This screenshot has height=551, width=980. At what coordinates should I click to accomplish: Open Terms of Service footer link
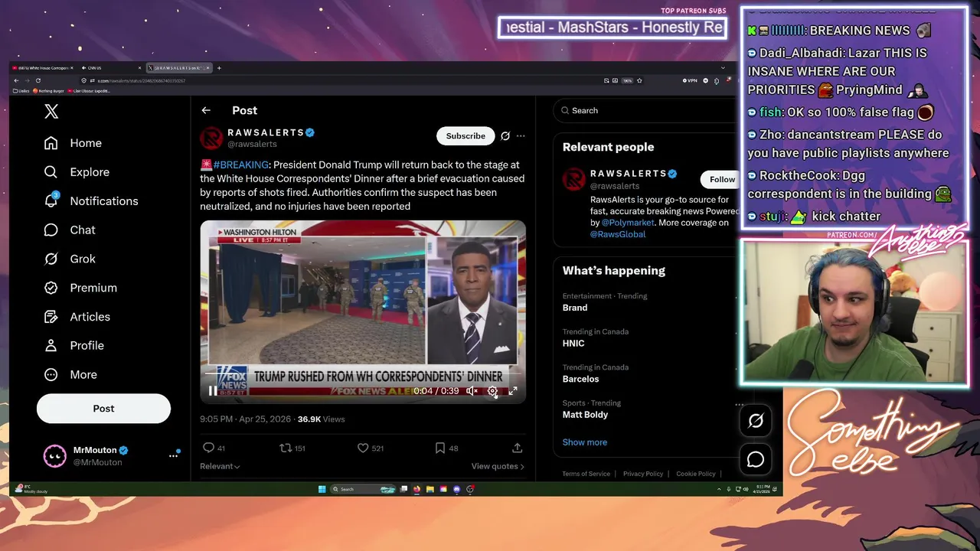[x=586, y=474]
